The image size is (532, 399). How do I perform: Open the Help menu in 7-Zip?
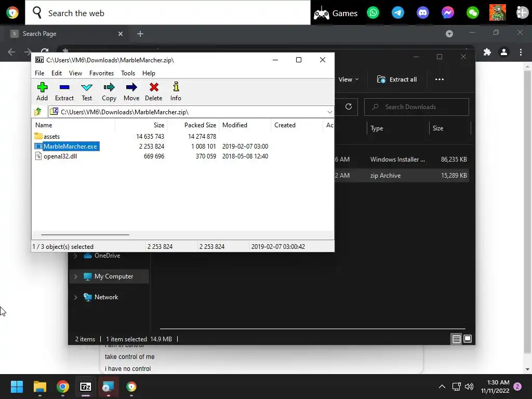point(149,73)
